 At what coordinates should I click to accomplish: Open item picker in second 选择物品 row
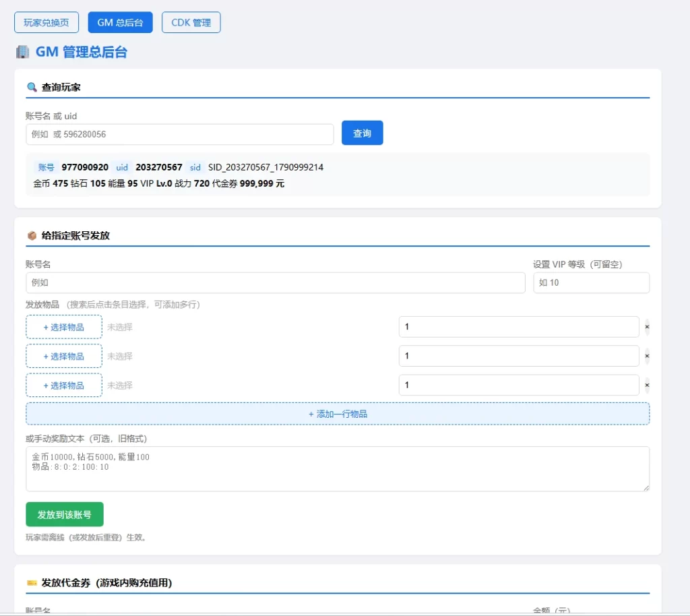coord(64,356)
